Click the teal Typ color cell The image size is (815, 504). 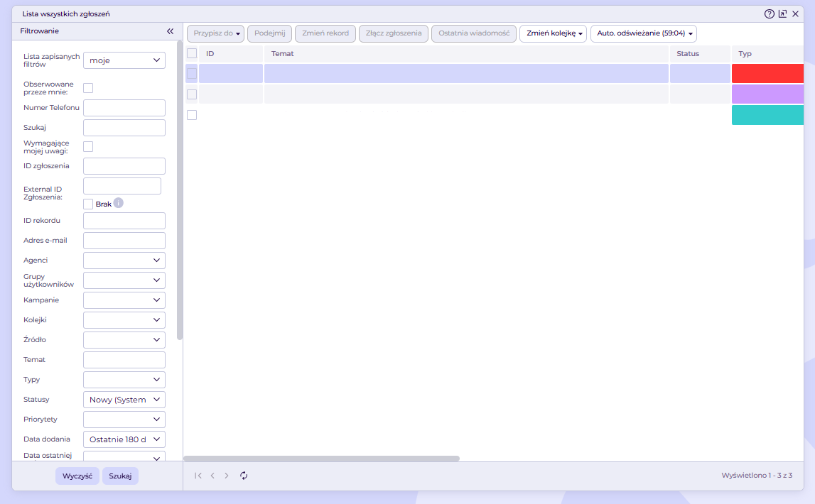coord(767,115)
